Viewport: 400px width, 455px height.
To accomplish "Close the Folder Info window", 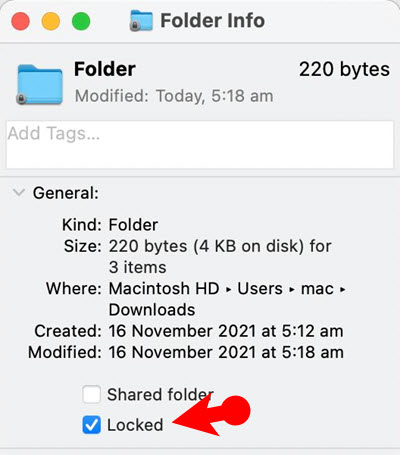I will pyautogui.click(x=20, y=21).
